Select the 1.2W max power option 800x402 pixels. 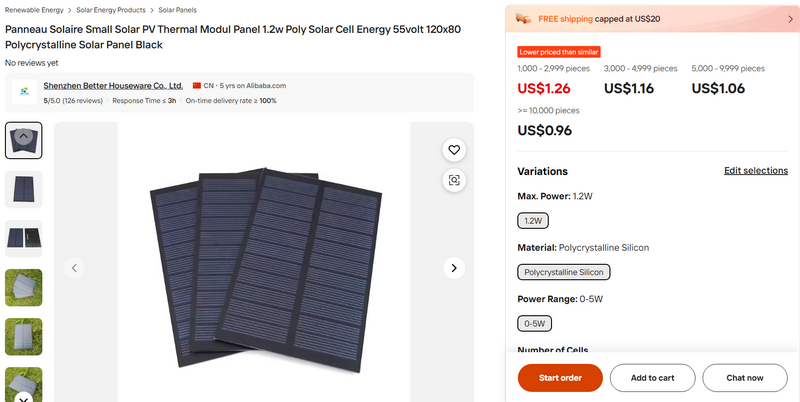coord(533,220)
